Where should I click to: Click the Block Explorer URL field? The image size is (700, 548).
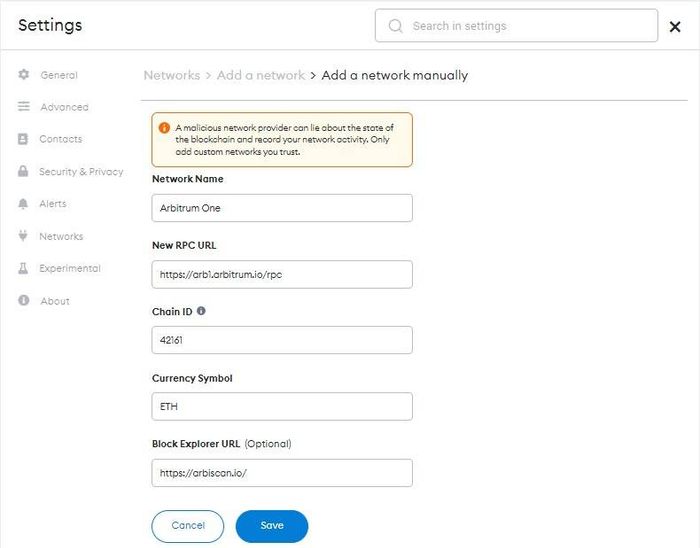pyautogui.click(x=282, y=473)
